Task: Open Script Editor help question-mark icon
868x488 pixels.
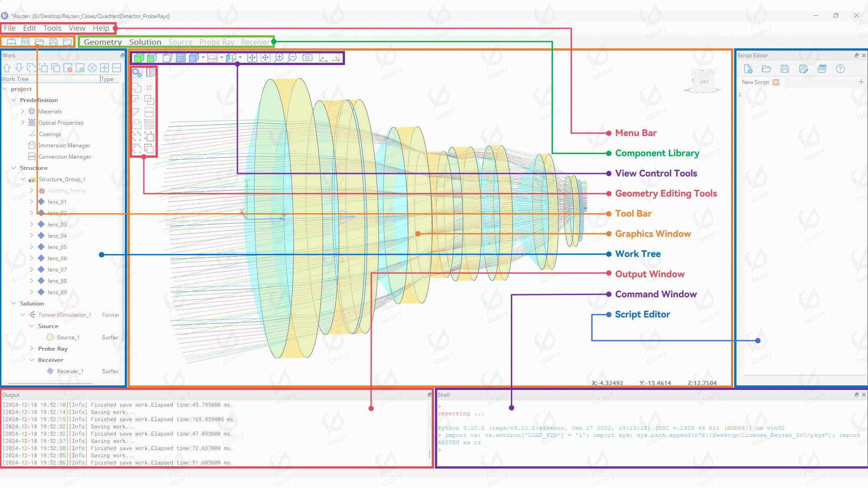Action: (840, 69)
